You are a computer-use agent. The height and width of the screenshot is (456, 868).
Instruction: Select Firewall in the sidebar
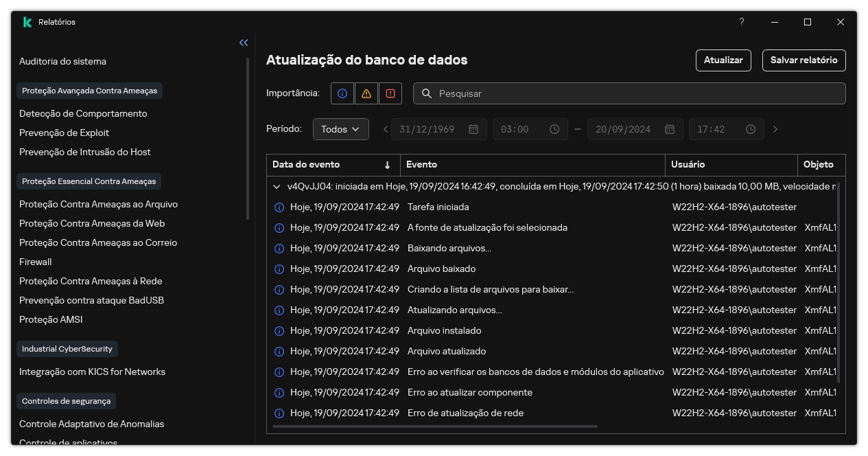35,262
